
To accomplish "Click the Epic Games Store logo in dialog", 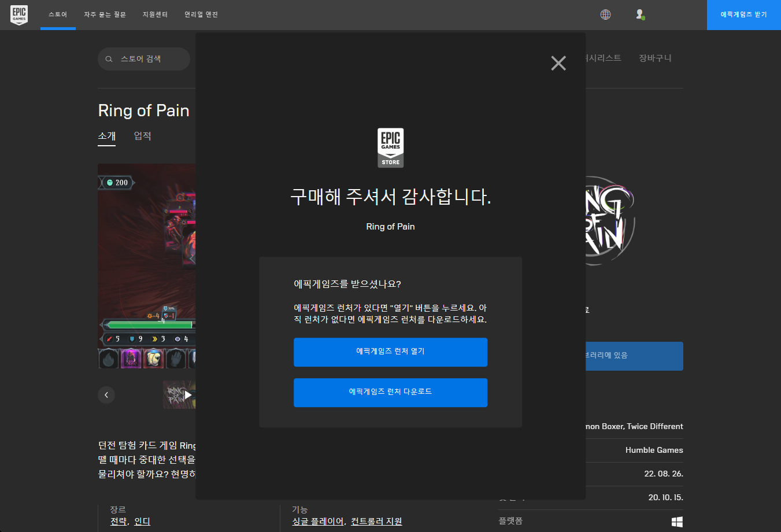I will [x=391, y=148].
